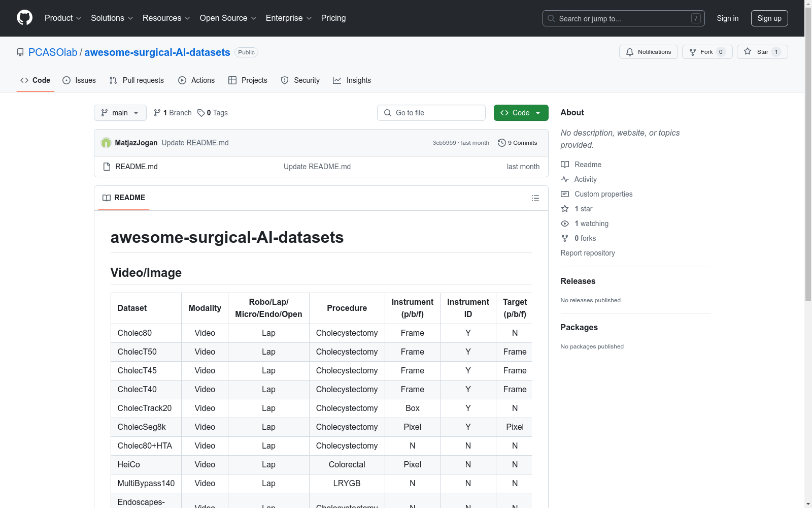Switch to the Projects tab

pos(248,80)
